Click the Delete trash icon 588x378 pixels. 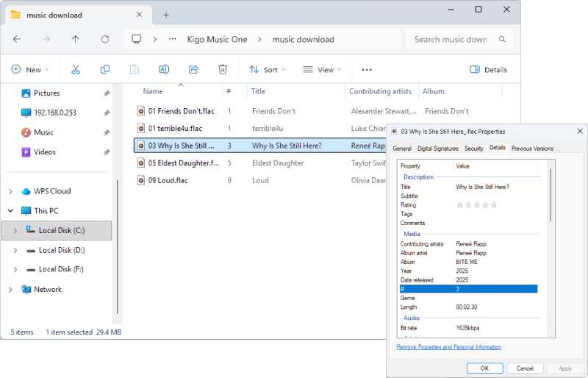[223, 70]
